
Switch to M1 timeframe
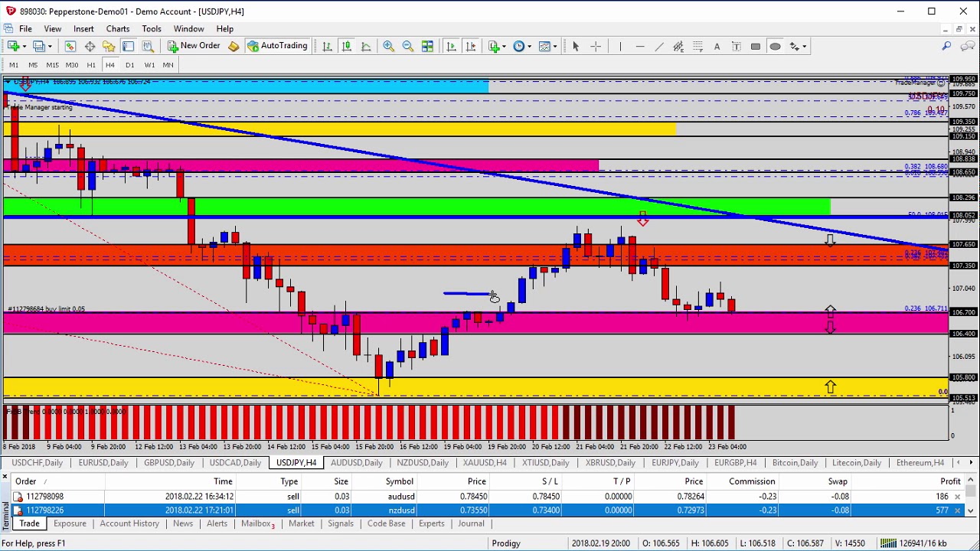tap(14, 65)
